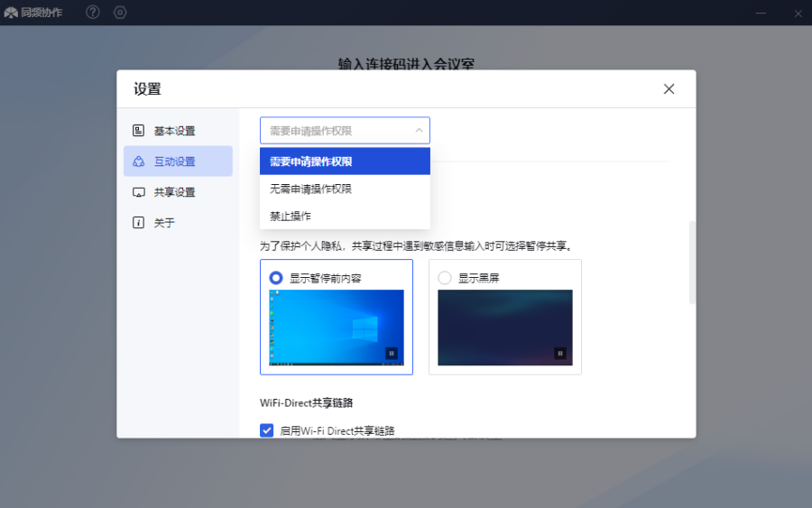The width and height of the screenshot is (812, 508).
Task: Click the settings panel vertical scrollbar
Action: click(691, 262)
